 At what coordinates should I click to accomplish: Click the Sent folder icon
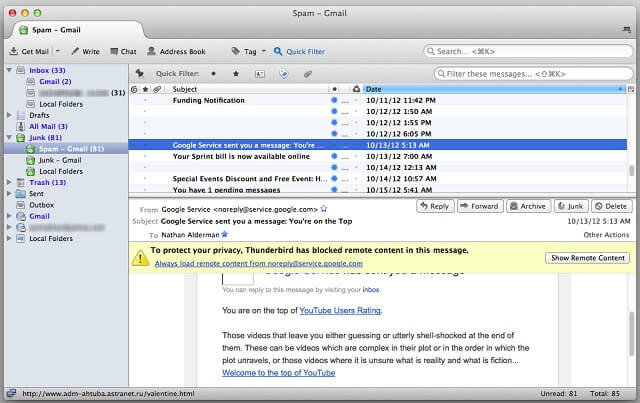pos(21,194)
